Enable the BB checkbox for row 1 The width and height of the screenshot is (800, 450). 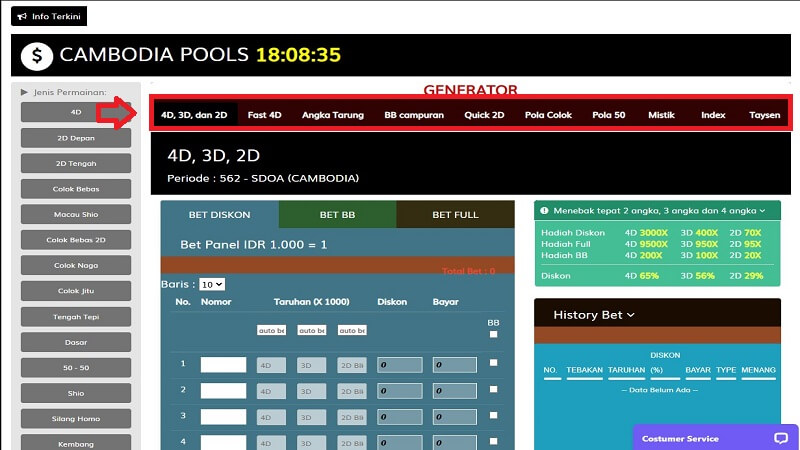(493, 363)
